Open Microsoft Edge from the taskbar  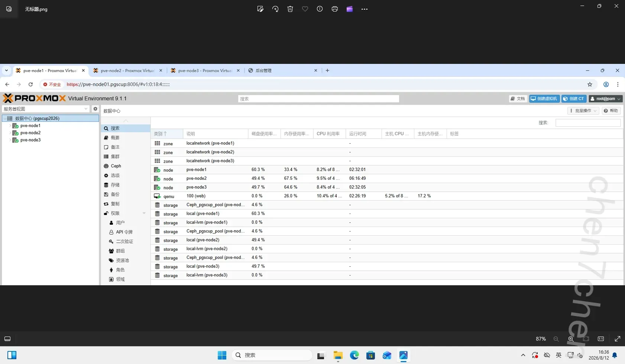(354, 355)
